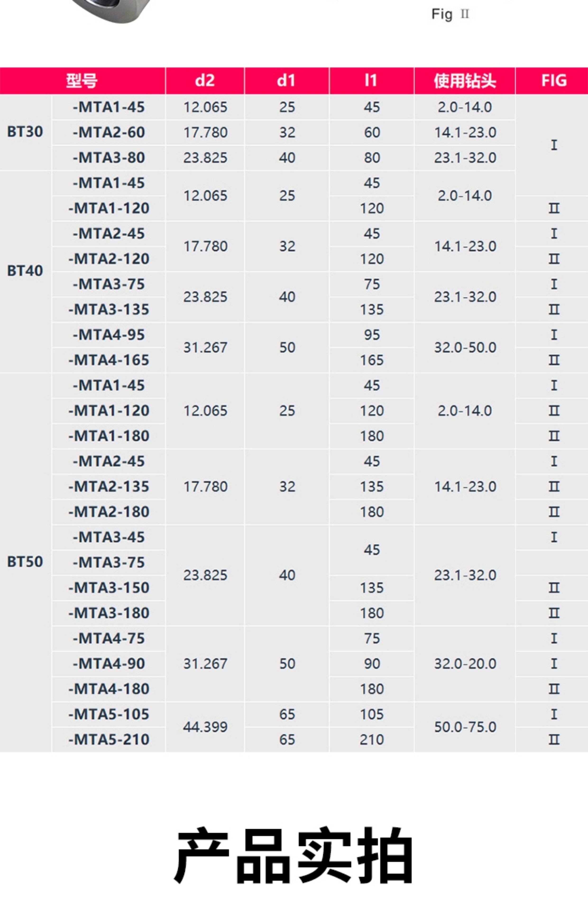This screenshot has height=911, width=588.
Task: Select the l1 column header
Action: (x=371, y=81)
